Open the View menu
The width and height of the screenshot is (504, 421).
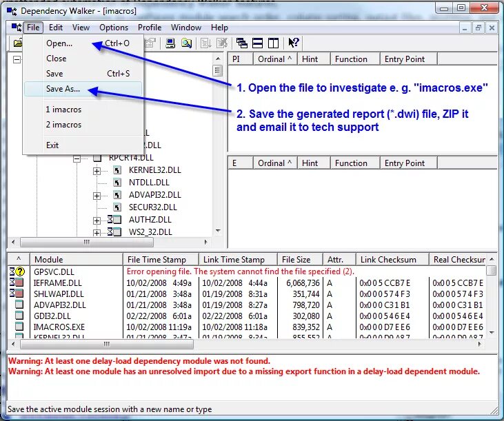point(81,28)
